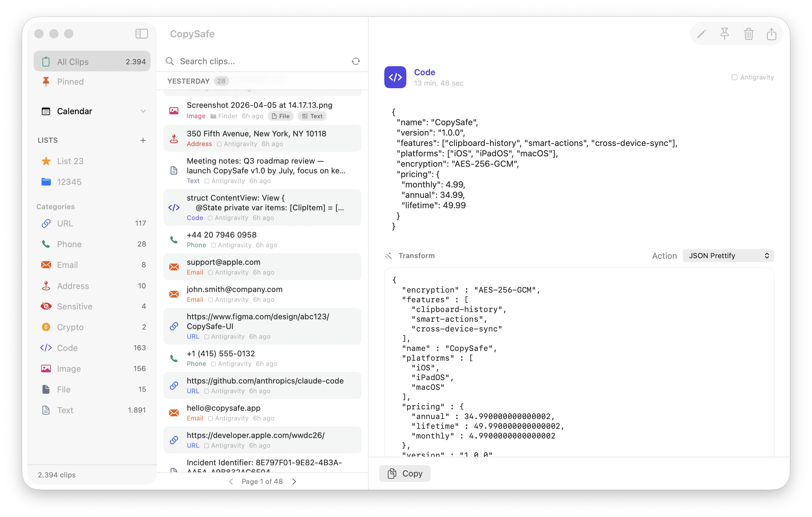
Task: Pin the current clip with pin icon
Action: point(724,34)
